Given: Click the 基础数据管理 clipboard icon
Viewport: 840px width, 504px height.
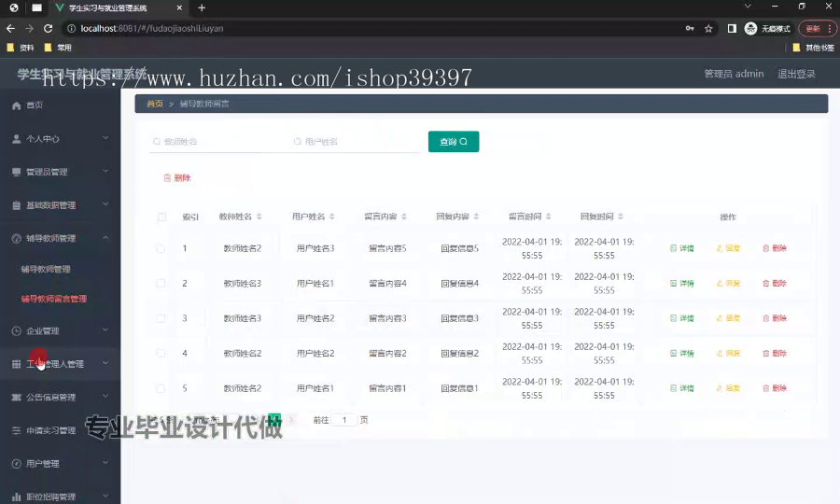Looking at the screenshot, I should point(17,205).
